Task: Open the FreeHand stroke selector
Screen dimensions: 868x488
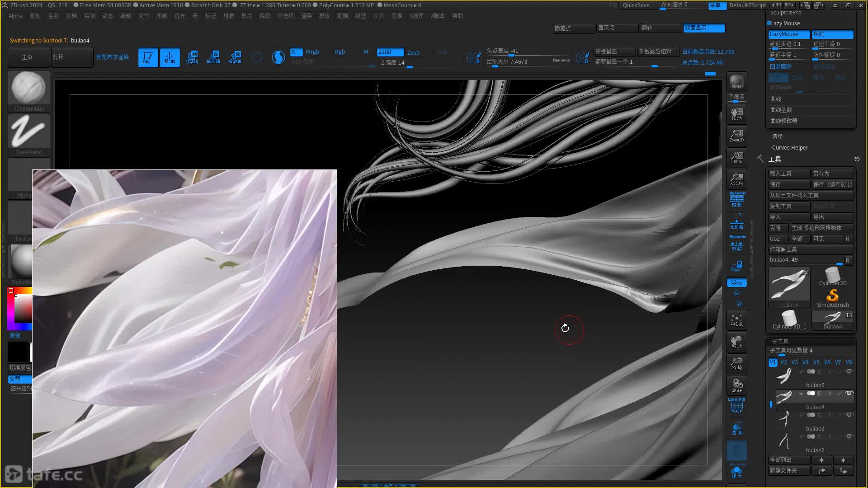Action: (x=28, y=135)
